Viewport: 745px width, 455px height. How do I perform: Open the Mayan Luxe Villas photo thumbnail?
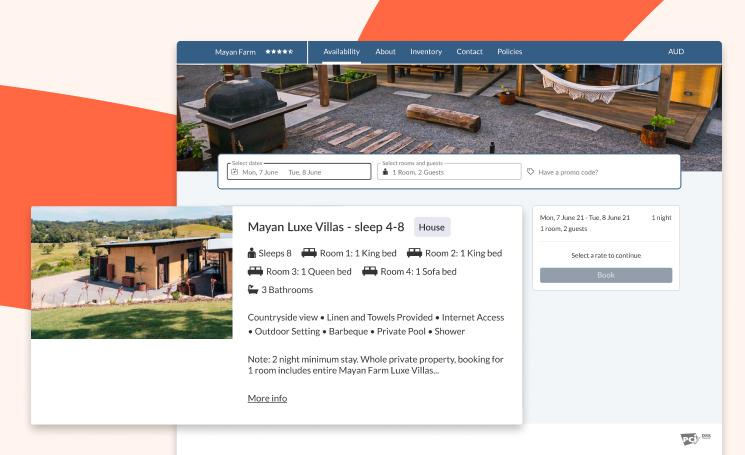click(x=132, y=272)
